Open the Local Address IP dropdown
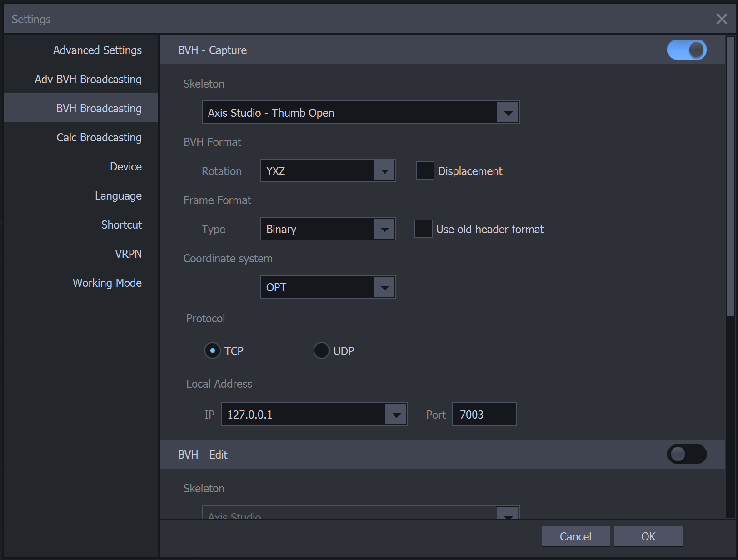This screenshot has width=738, height=560. 314,415
